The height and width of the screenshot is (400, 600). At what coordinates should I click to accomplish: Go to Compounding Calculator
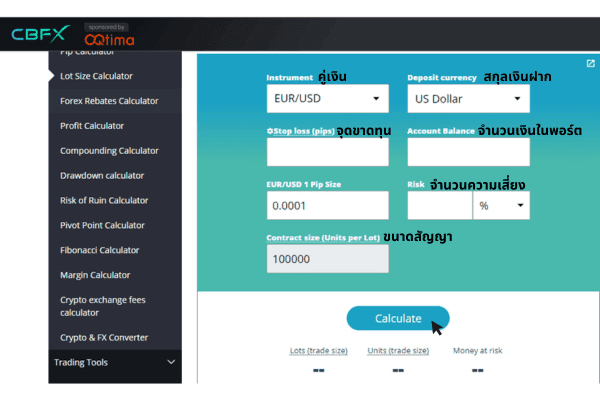tap(109, 151)
